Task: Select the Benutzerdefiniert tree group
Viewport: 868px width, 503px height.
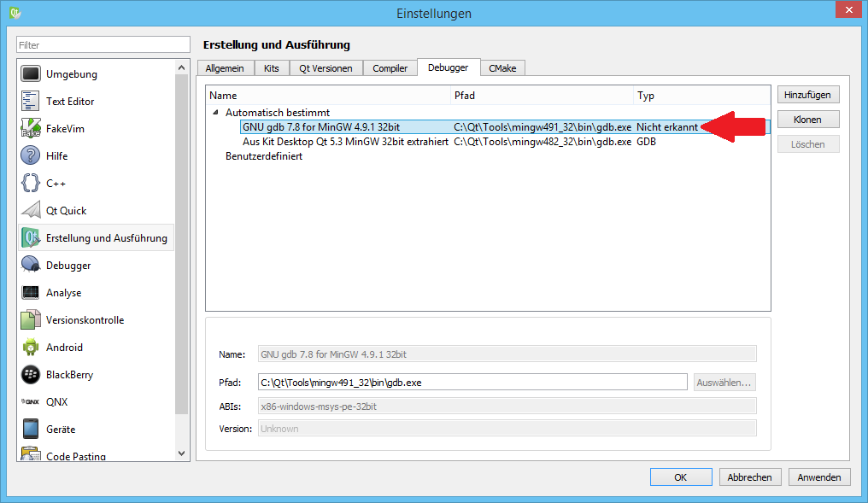Action: [x=264, y=156]
